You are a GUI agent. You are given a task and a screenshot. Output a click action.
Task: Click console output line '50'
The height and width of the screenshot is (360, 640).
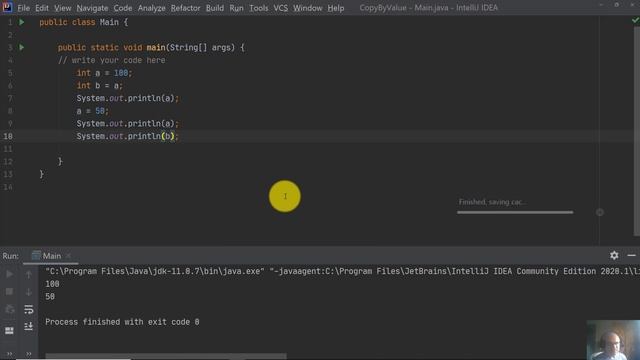50,297
